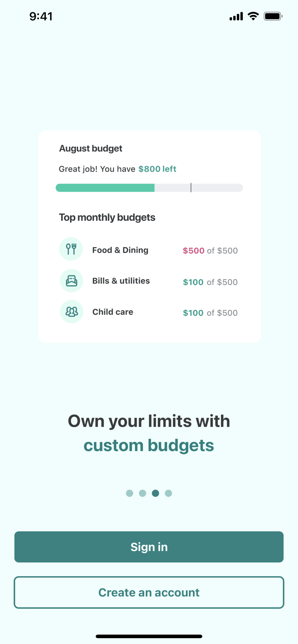Select the Bills & utilities row label

[121, 281]
